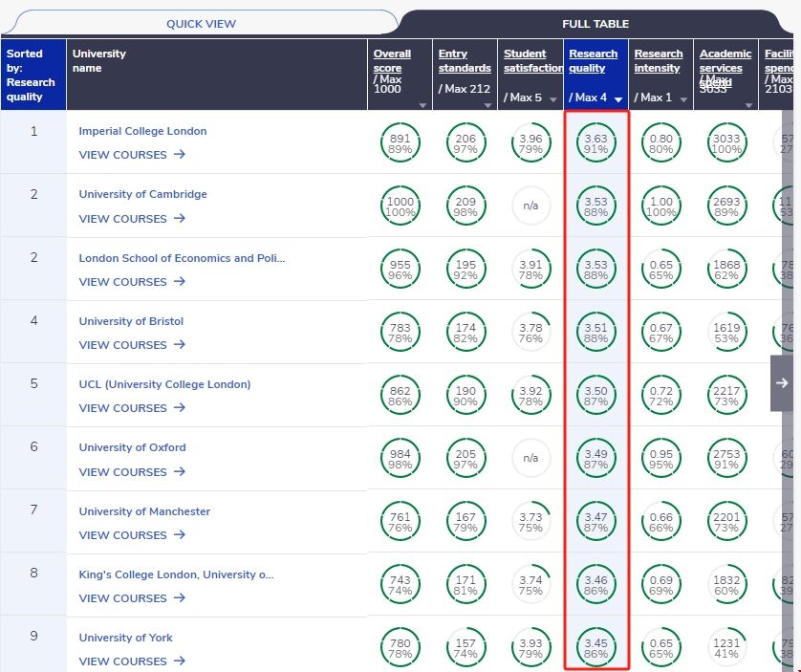This screenshot has height=672, width=801.
Task: Select the Full Table tab
Action: tap(595, 23)
